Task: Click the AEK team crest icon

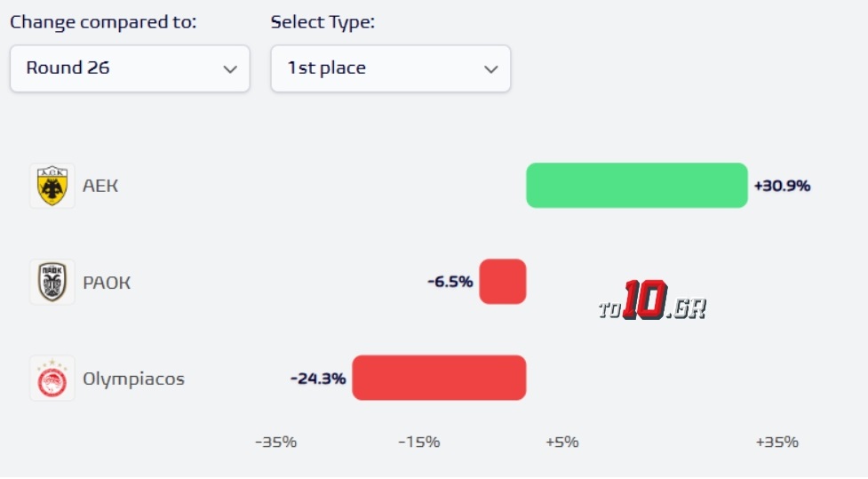Action: (x=52, y=186)
